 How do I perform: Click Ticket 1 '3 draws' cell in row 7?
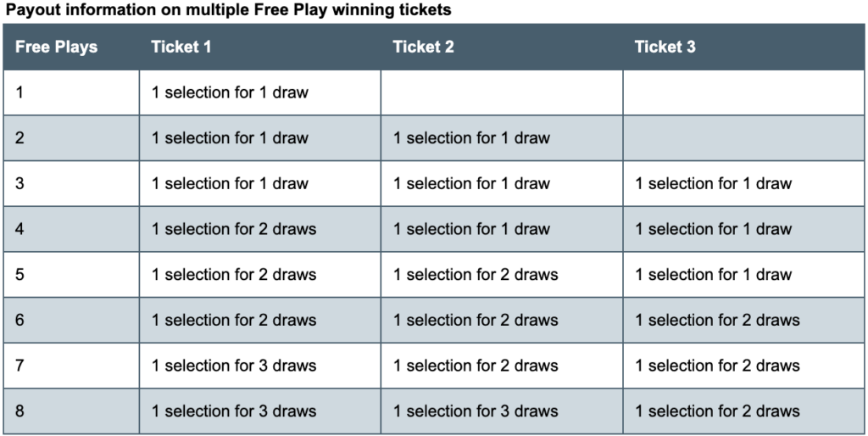point(259,366)
